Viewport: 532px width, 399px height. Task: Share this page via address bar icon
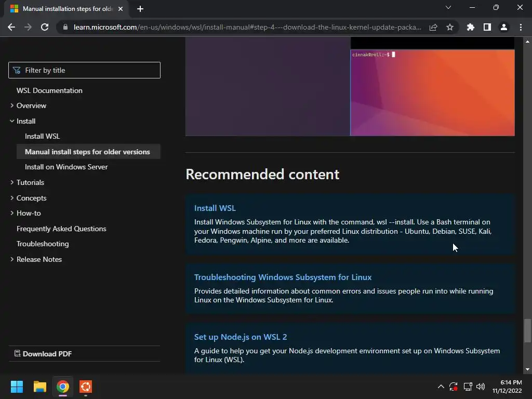(433, 27)
